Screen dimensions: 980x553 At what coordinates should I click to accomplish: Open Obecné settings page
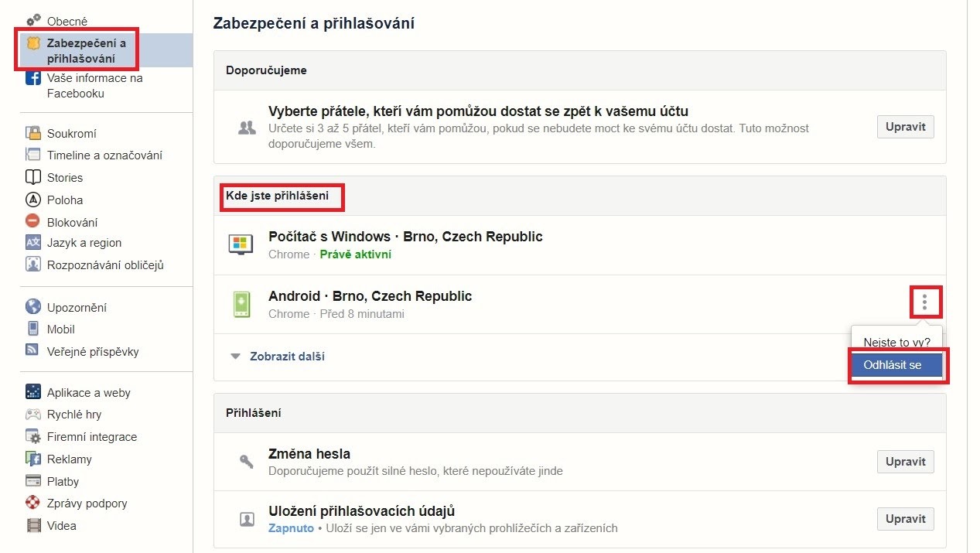pos(67,21)
